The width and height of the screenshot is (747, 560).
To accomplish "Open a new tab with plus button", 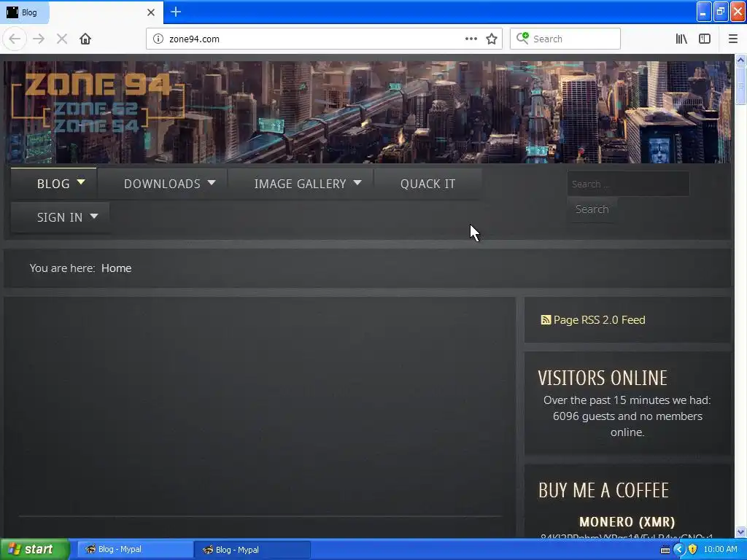I will [176, 12].
